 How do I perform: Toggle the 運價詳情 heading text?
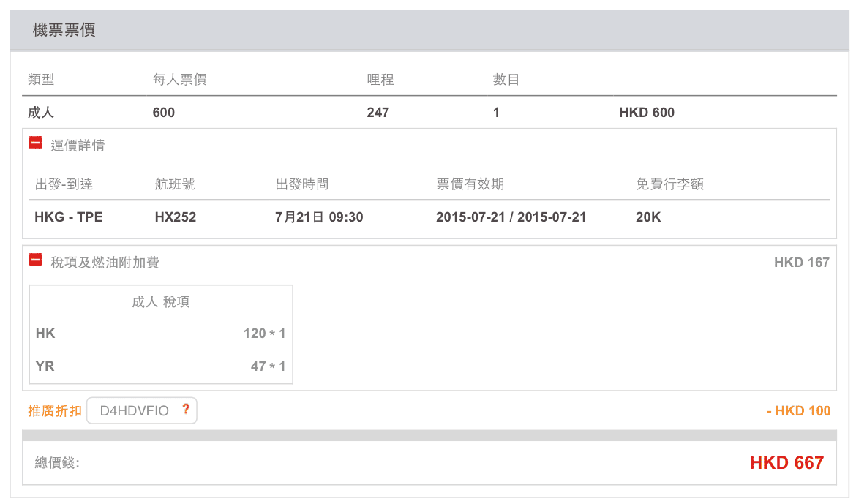(78, 145)
